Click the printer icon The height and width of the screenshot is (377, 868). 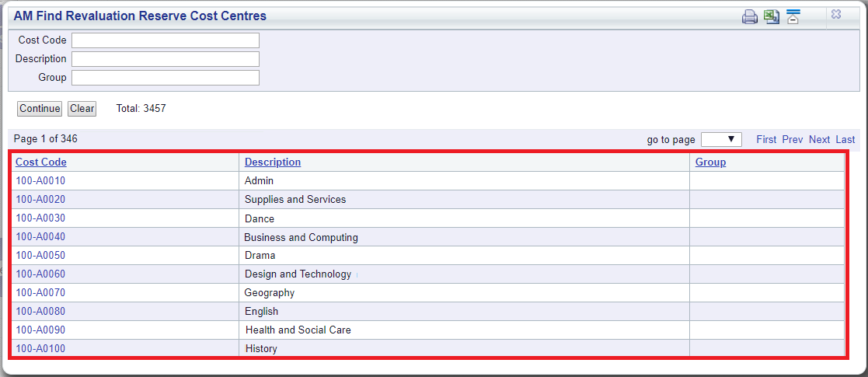pos(750,16)
